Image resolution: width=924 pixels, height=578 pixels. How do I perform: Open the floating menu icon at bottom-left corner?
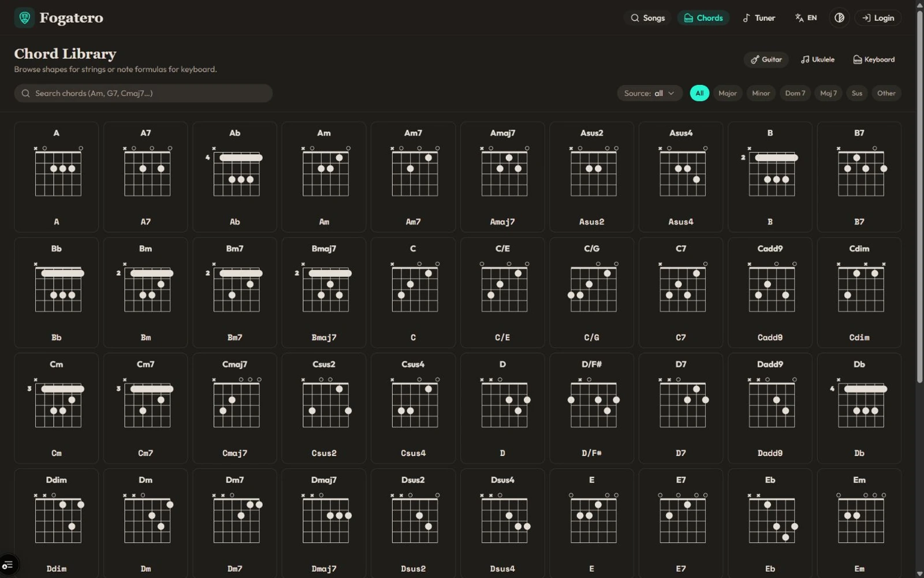pyautogui.click(x=8, y=565)
